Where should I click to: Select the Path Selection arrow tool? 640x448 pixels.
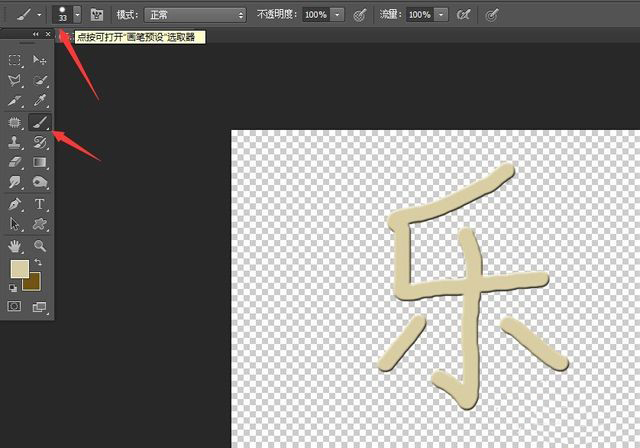[15, 224]
